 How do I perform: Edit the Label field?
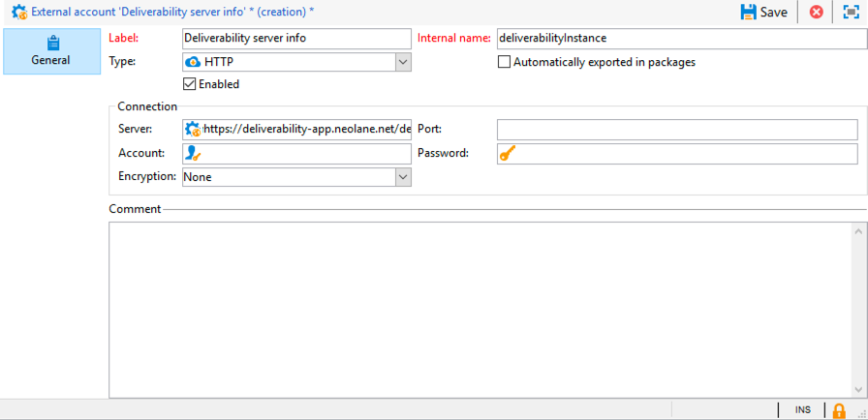pos(296,39)
